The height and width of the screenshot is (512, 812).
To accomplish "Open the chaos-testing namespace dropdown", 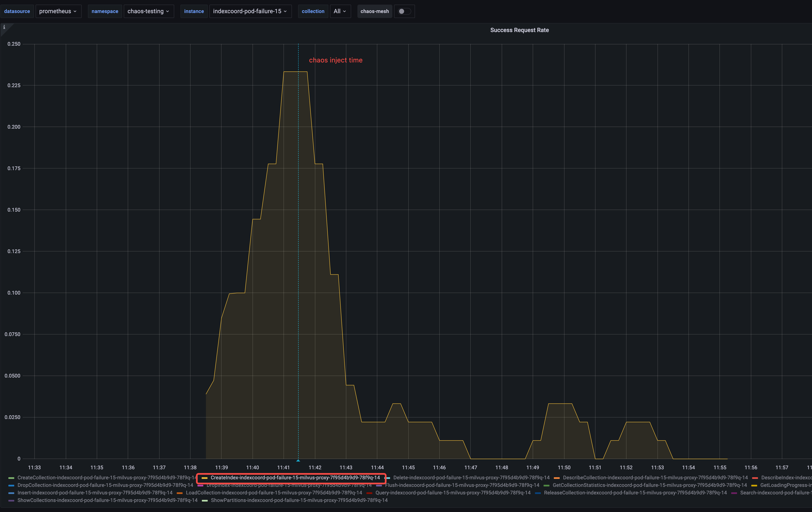I will (148, 11).
